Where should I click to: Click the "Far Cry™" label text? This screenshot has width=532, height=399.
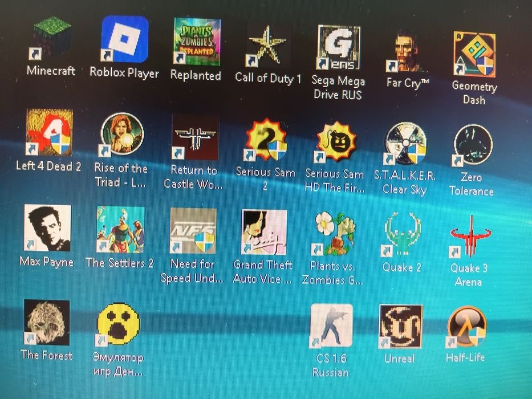point(408,83)
